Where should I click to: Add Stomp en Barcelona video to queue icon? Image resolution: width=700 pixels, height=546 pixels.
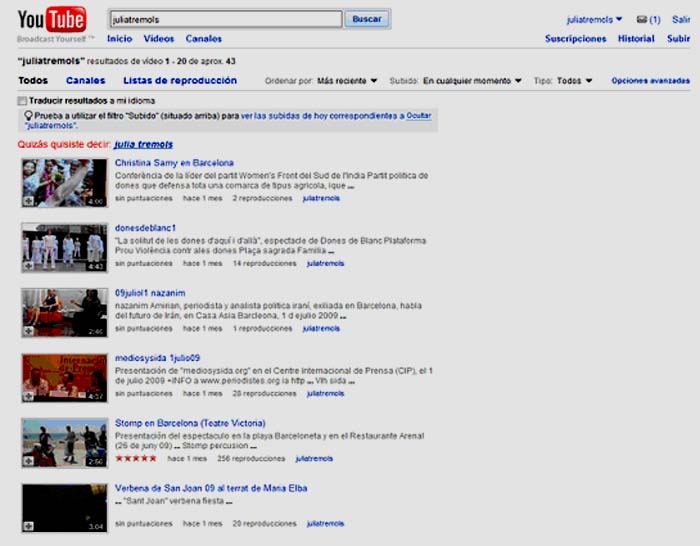coord(29,461)
